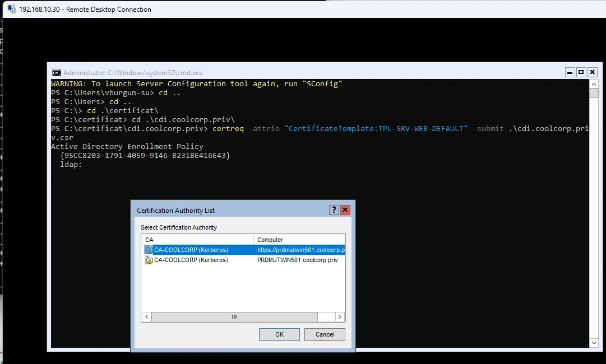This screenshot has width=606, height=364.
Task: Click the Certification Authority List dialog title bar
Action: (x=224, y=210)
